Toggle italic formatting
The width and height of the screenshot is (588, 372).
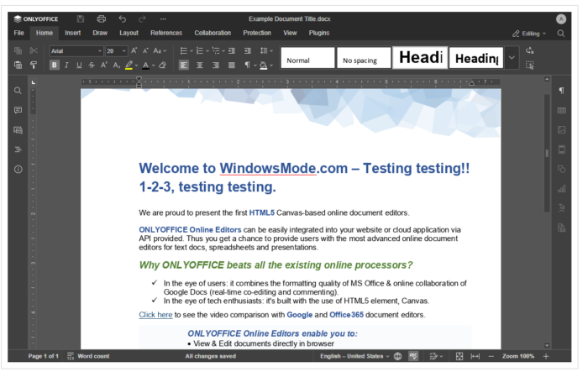click(x=66, y=65)
